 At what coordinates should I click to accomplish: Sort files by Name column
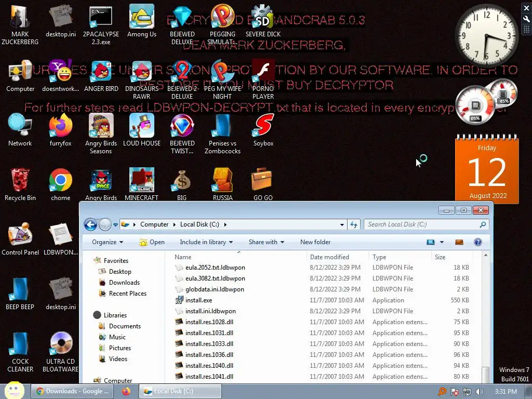click(239, 257)
